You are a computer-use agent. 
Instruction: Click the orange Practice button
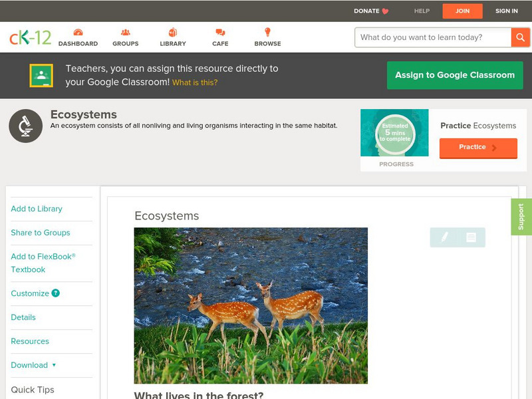pos(478,148)
